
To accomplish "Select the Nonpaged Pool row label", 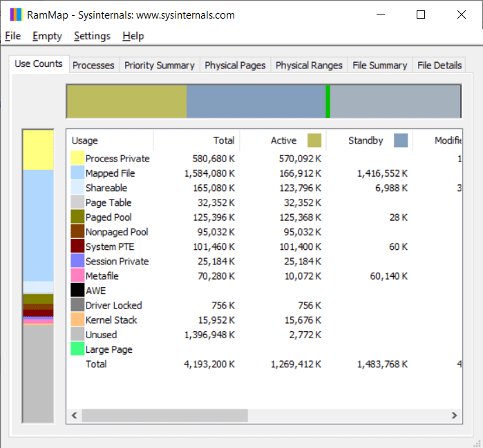I will 117,232.
